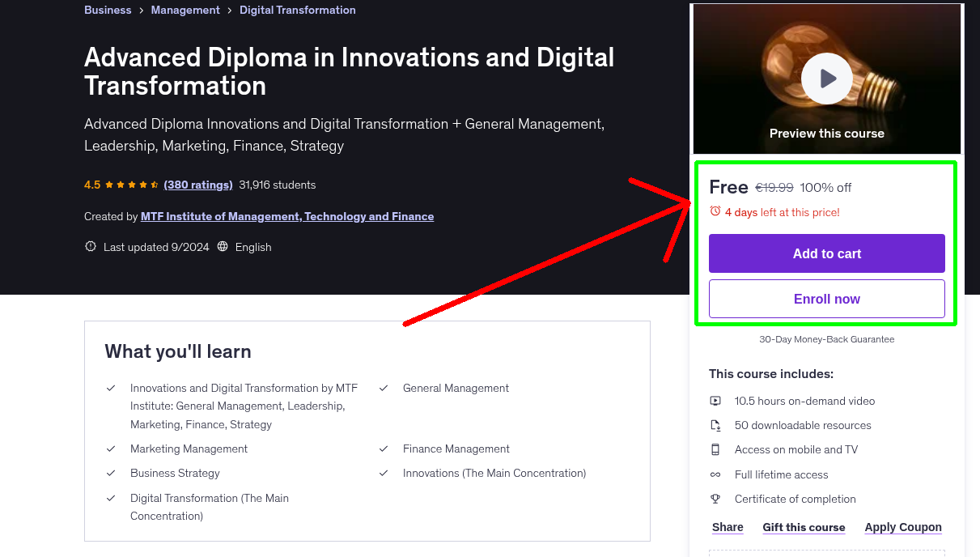Image resolution: width=980 pixels, height=557 pixels.
Task: Click the play preview icon on course video
Action: pos(826,79)
